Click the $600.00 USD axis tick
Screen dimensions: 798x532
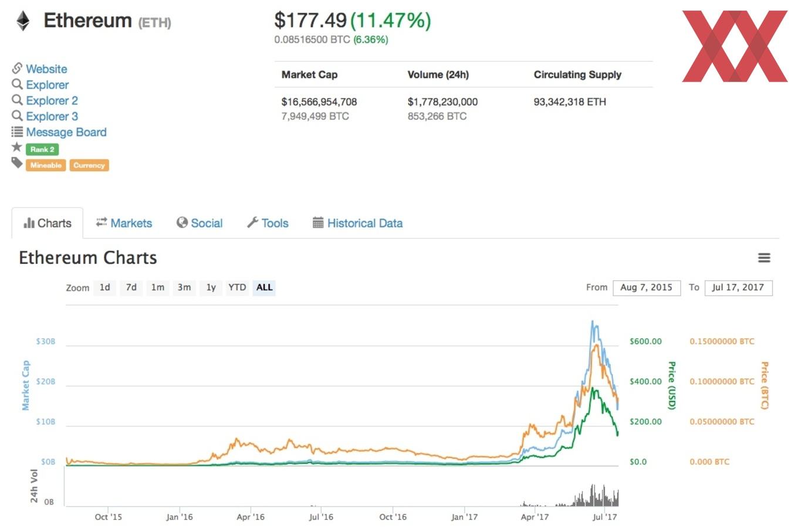click(x=645, y=341)
